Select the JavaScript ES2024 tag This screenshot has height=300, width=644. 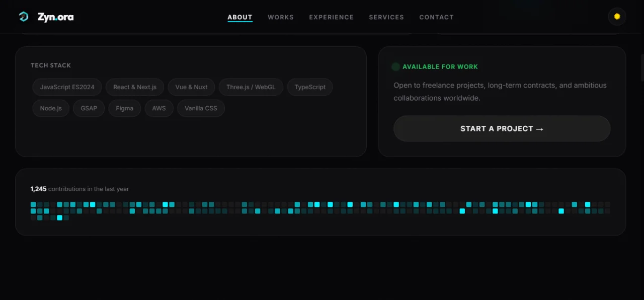[67, 87]
